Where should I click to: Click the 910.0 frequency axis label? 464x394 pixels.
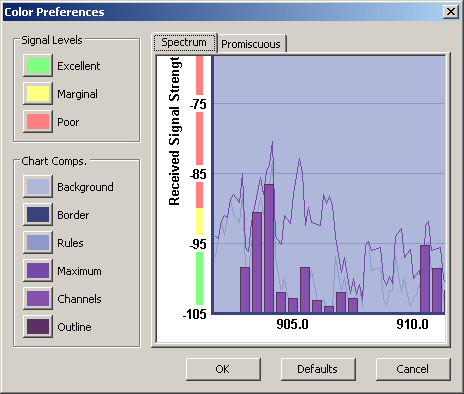click(x=412, y=324)
